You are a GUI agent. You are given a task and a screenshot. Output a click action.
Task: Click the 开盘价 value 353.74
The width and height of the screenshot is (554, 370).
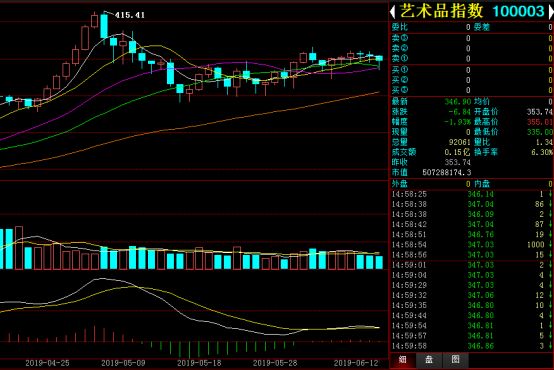pyautogui.click(x=540, y=112)
